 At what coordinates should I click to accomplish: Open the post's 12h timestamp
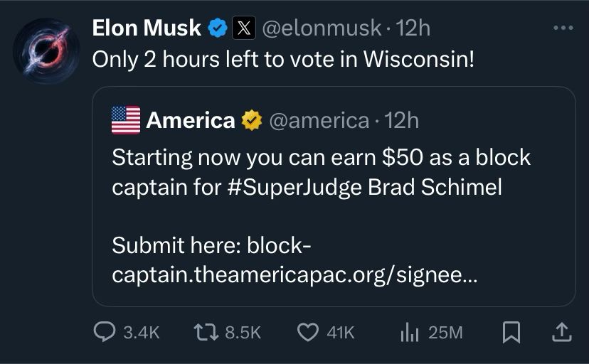click(x=413, y=28)
